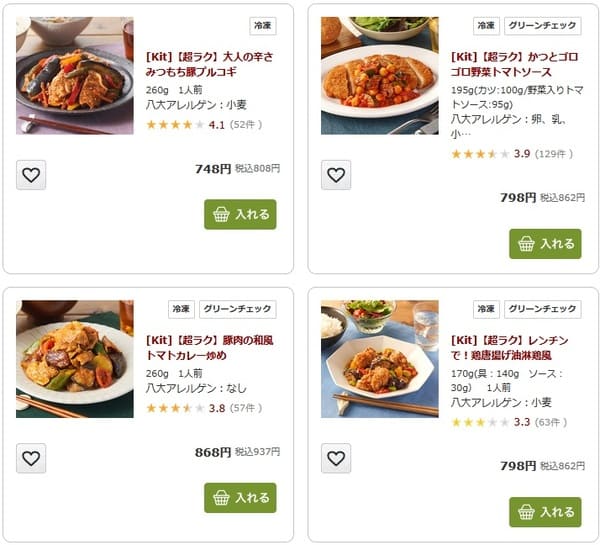Open かつとゴロゴロ野菜トマトソース product title
This screenshot has width=600, height=545.
click(514, 64)
